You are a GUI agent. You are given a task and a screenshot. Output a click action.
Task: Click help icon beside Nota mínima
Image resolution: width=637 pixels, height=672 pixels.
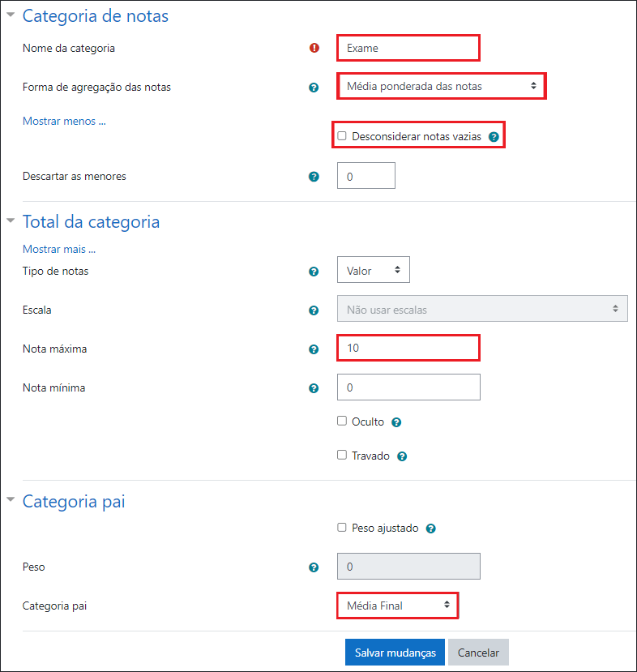314,388
